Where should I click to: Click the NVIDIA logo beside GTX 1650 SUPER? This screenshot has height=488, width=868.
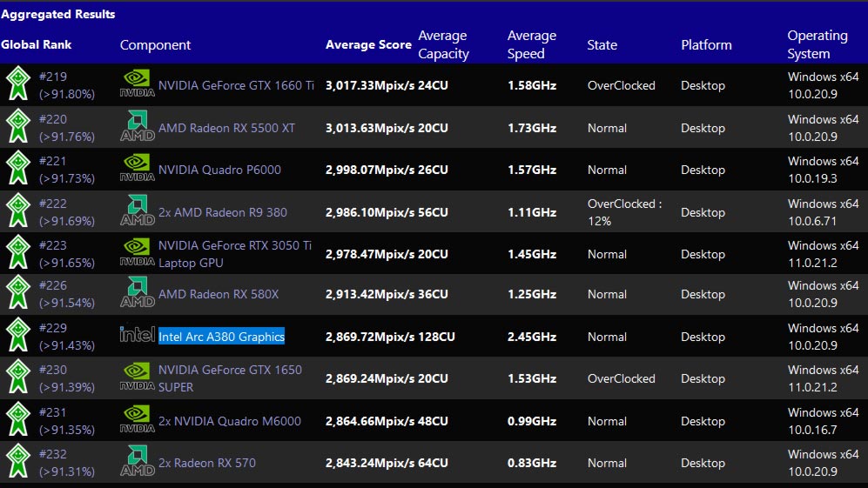click(138, 377)
